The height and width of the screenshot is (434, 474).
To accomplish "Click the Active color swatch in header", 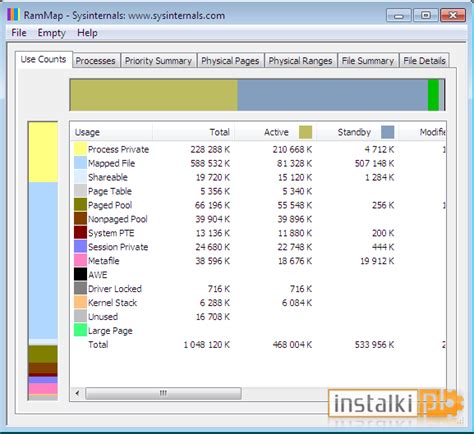I will click(305, 132).
